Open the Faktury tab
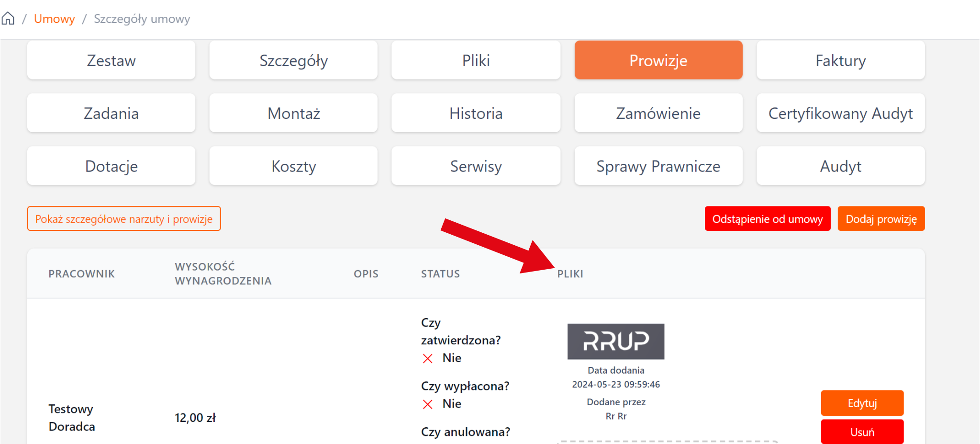Screen dimensions: 980x444 tap(840, 60)
